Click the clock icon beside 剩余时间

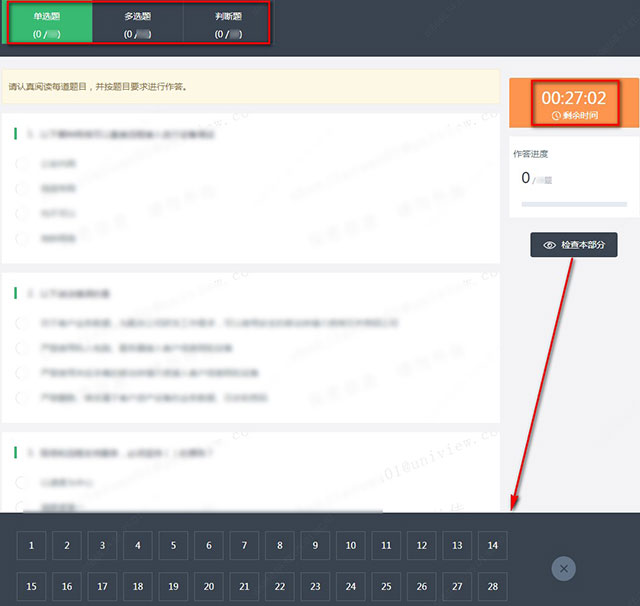point(556,116)
